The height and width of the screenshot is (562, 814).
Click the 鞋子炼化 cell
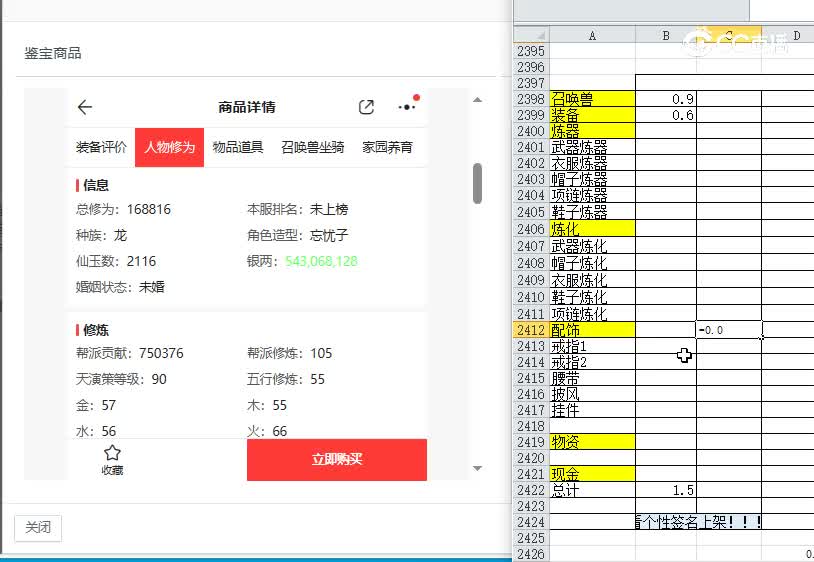point(592,297)
